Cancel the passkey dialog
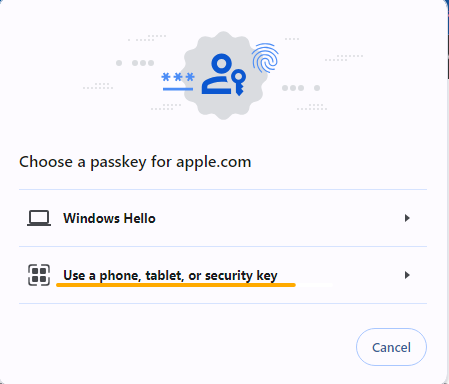 [391, 347]
